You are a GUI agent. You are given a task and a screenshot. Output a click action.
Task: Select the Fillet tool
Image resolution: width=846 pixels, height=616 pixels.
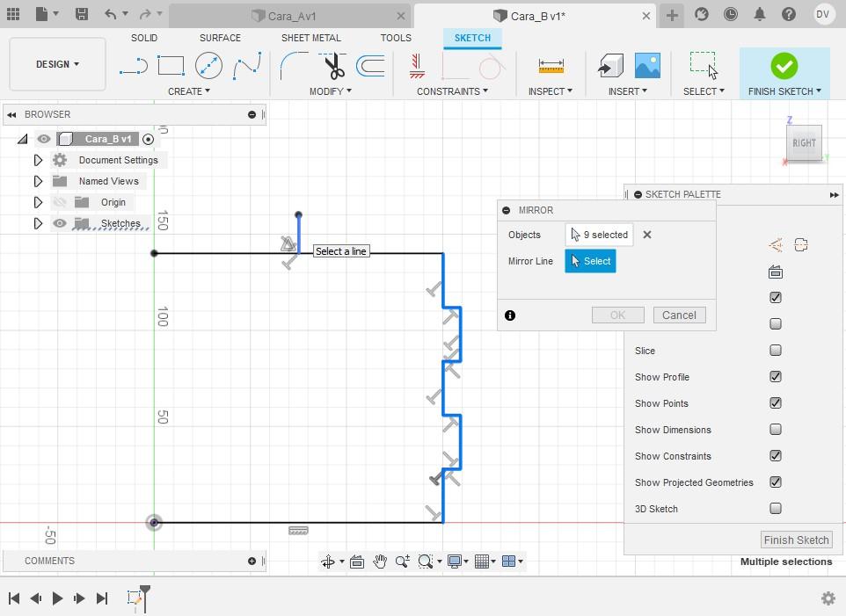coord(294,66)
